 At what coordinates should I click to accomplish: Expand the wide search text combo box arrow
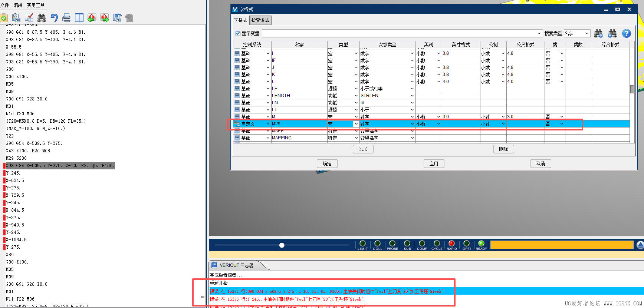point(539,33)
